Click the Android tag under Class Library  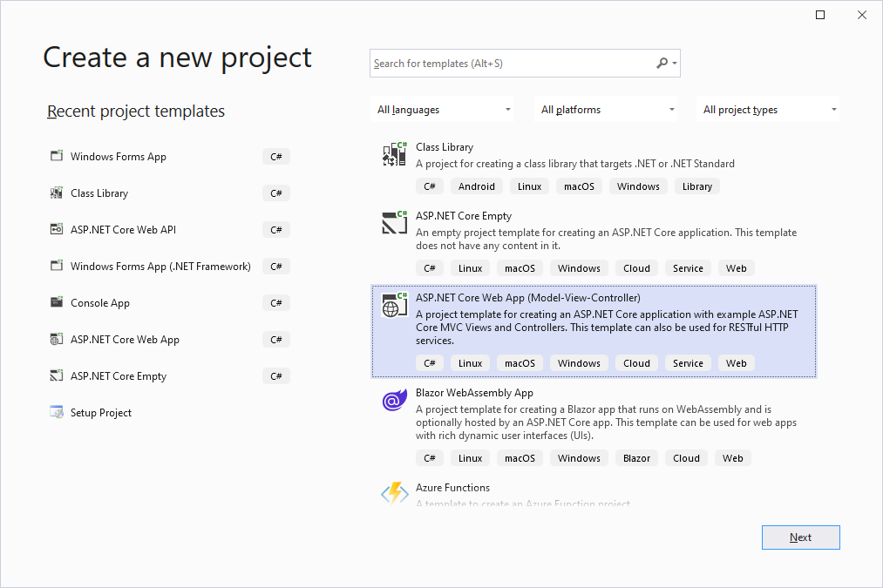coord(477,186)
